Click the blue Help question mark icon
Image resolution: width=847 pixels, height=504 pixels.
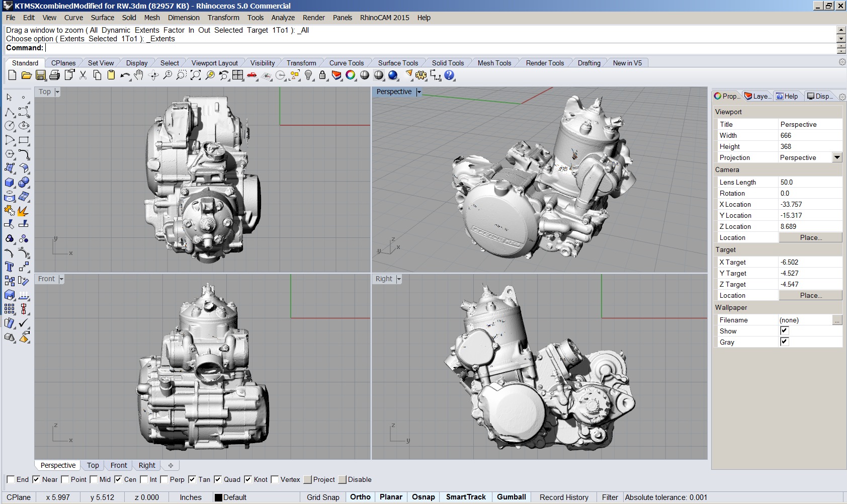[x=449, y=75]
